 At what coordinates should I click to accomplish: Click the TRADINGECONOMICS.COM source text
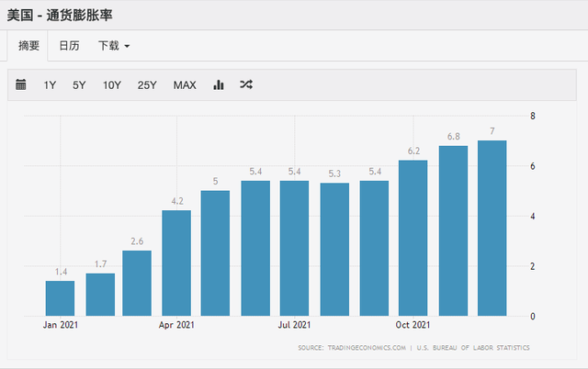(367, 348)
